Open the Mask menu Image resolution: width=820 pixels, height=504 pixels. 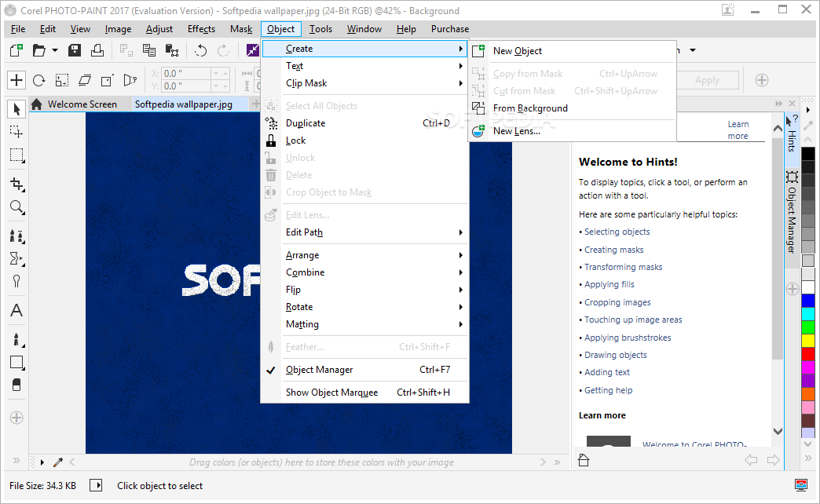pos(241,29)
